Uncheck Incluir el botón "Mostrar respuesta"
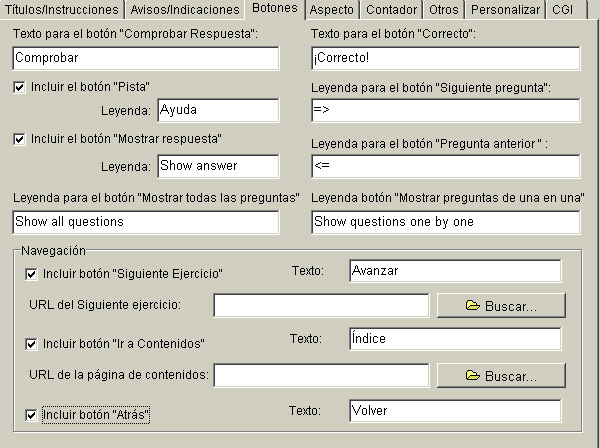 click(21, 138)
